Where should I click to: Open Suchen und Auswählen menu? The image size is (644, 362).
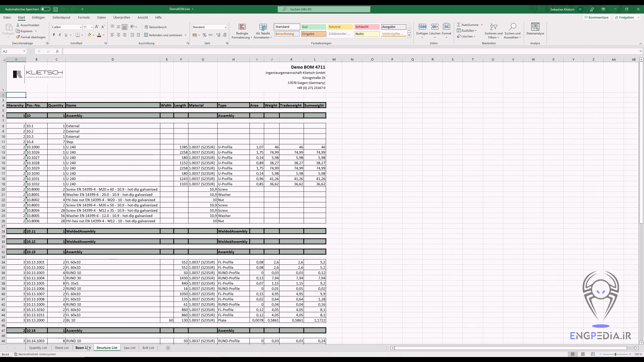coord(512,31)
